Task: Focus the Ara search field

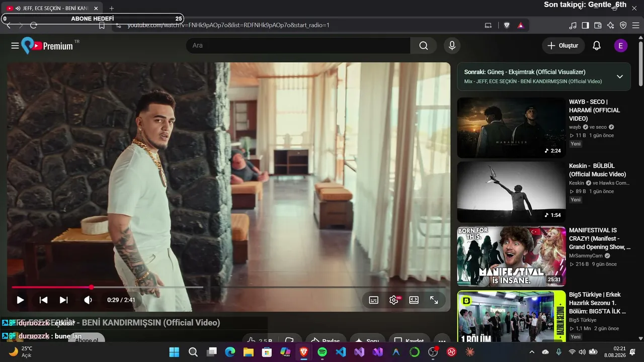Action: coord(298,46)
